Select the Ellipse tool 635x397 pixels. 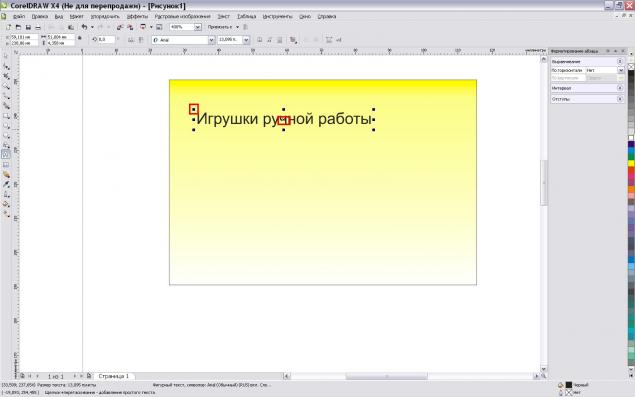point(6,125)
